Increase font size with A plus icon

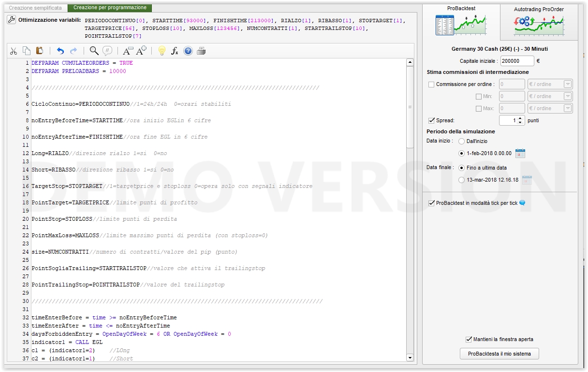141,51
